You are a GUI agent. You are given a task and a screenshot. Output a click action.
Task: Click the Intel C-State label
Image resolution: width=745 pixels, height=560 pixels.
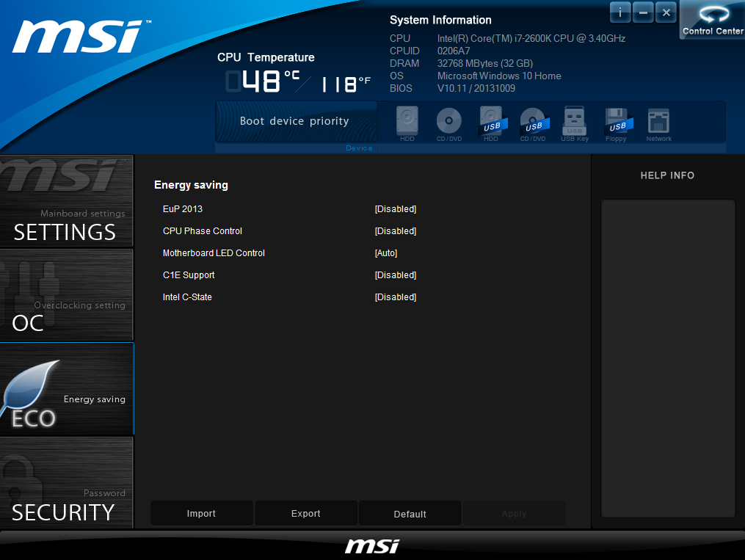[x=187, y=297]
